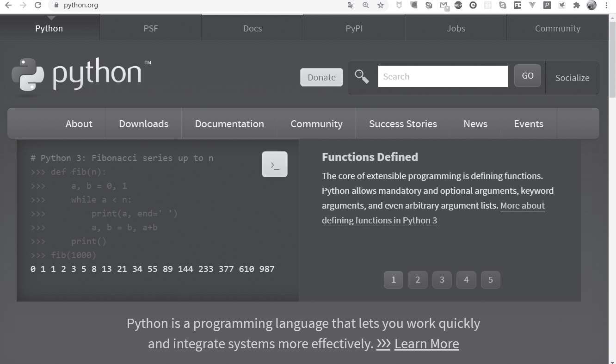Image resolution: width=616 pixels, height=364 pixels.
Task: Open the Downloads navigation menu
Action: (143, 124)
